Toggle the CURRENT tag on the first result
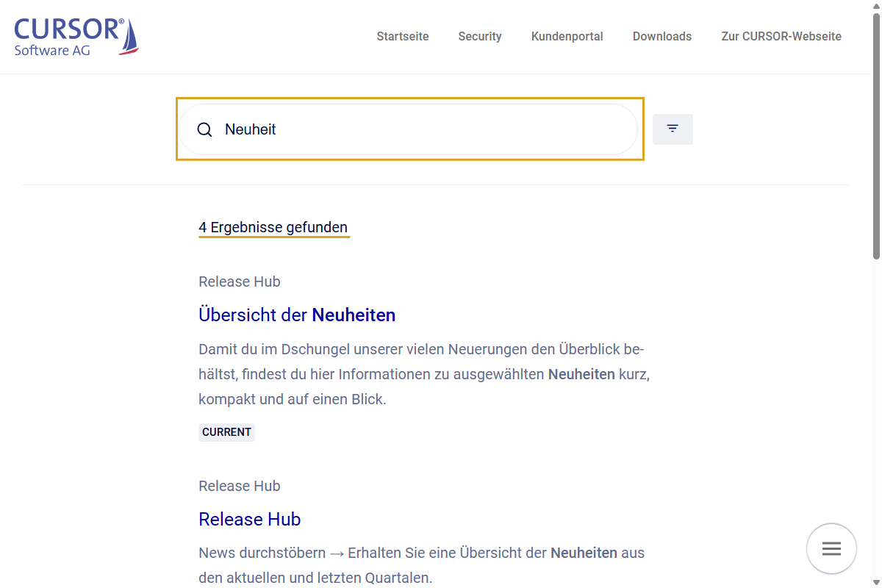The width and height of the screenshot is (882, 588). pyautogui.click(x=226, y=432)
